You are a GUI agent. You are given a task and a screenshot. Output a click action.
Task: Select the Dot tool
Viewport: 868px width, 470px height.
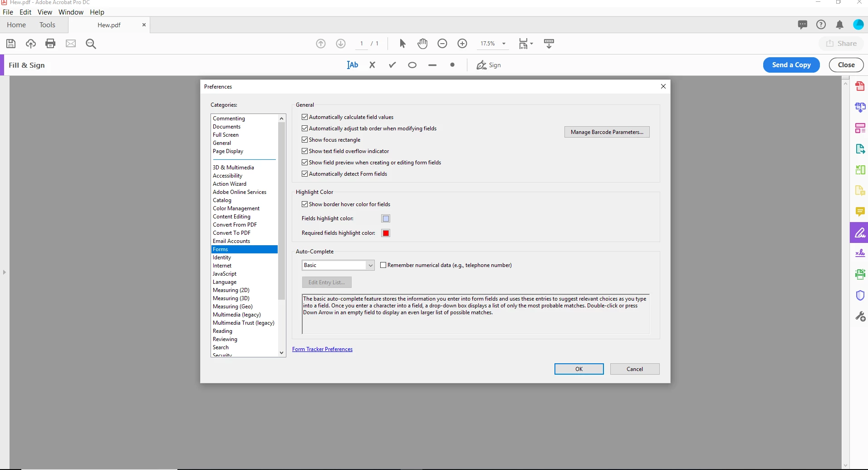(452, 65)
